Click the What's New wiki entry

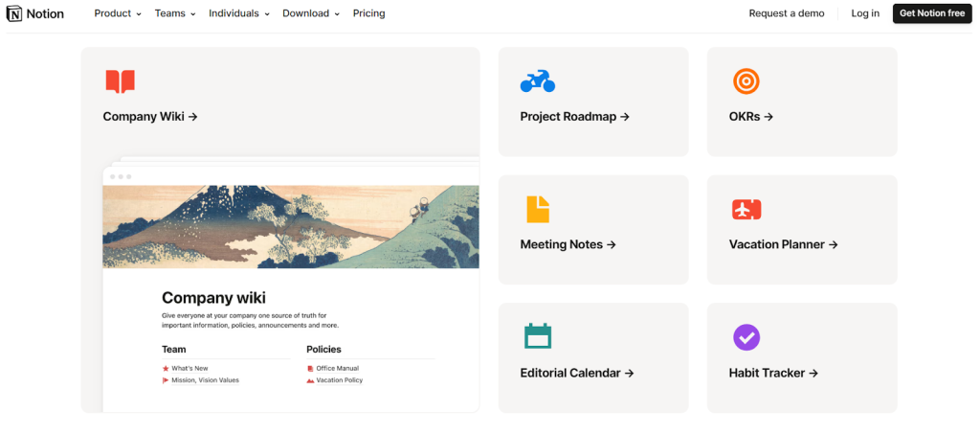190,368
